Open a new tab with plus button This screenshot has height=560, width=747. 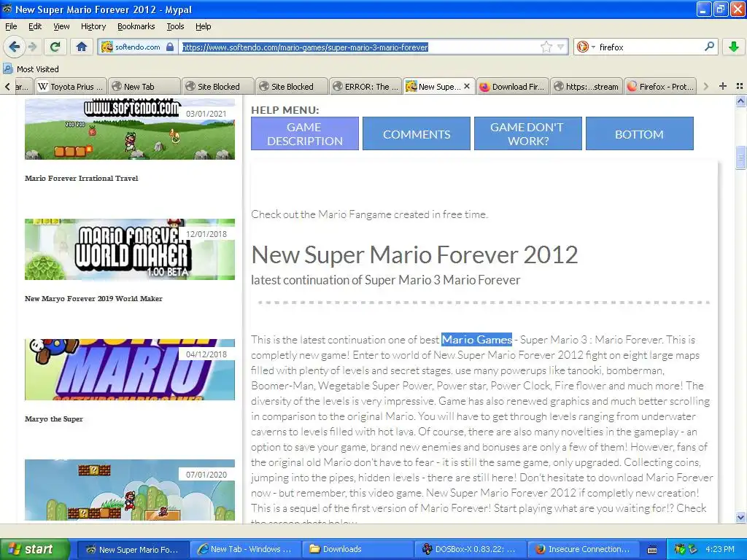[723, 86]
